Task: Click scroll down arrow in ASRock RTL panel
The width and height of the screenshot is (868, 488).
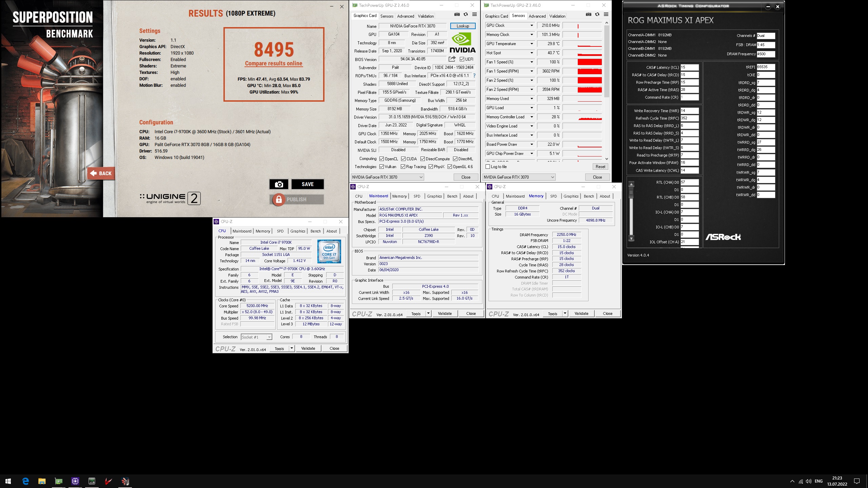Action: [631, 238]
